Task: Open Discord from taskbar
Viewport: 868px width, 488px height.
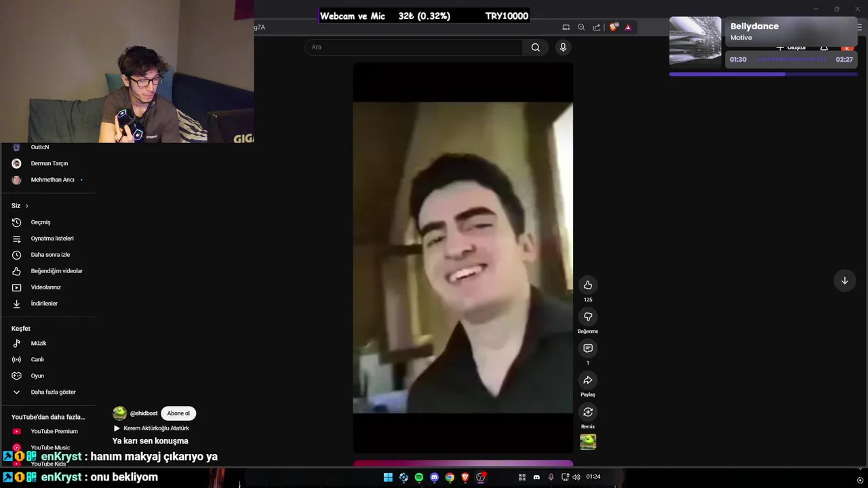Action: tap(435, 477)
